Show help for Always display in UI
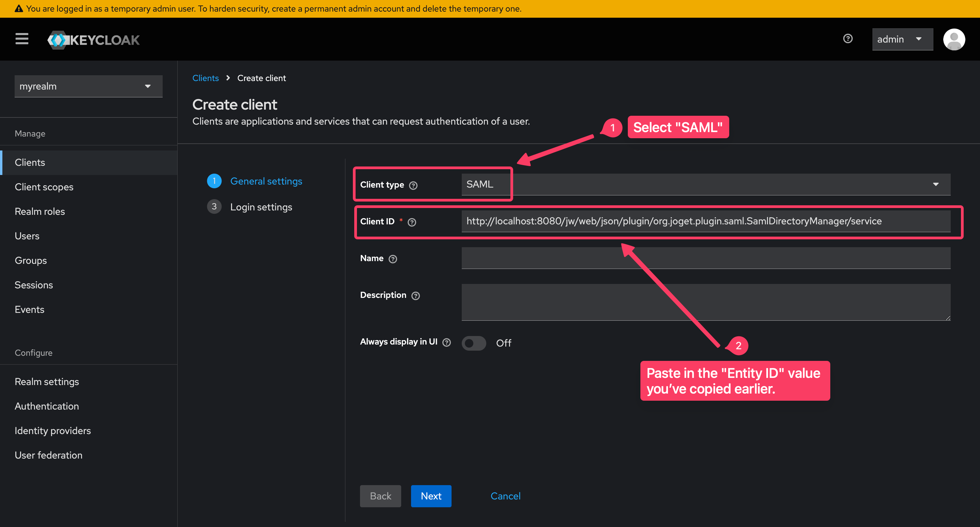The width and height of the screenshot is (980, 527). [x=447, y=342]
